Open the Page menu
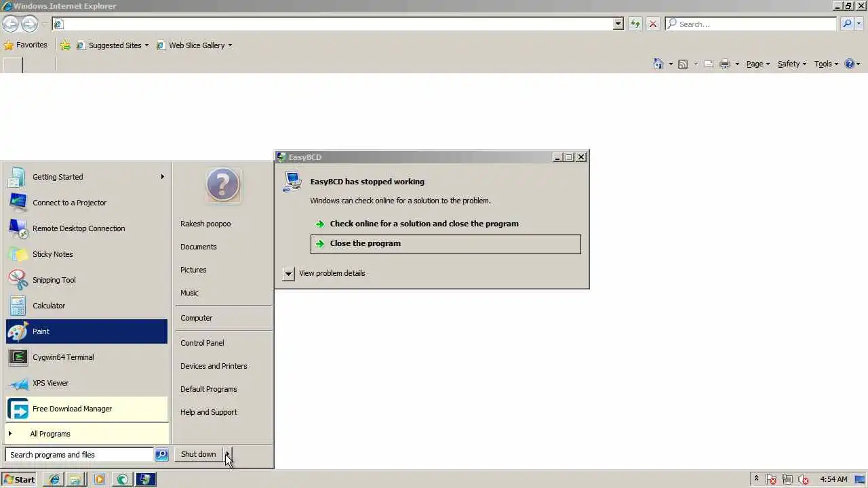The height and width of the screenshot is (488, 868). (x=758, y=64)
